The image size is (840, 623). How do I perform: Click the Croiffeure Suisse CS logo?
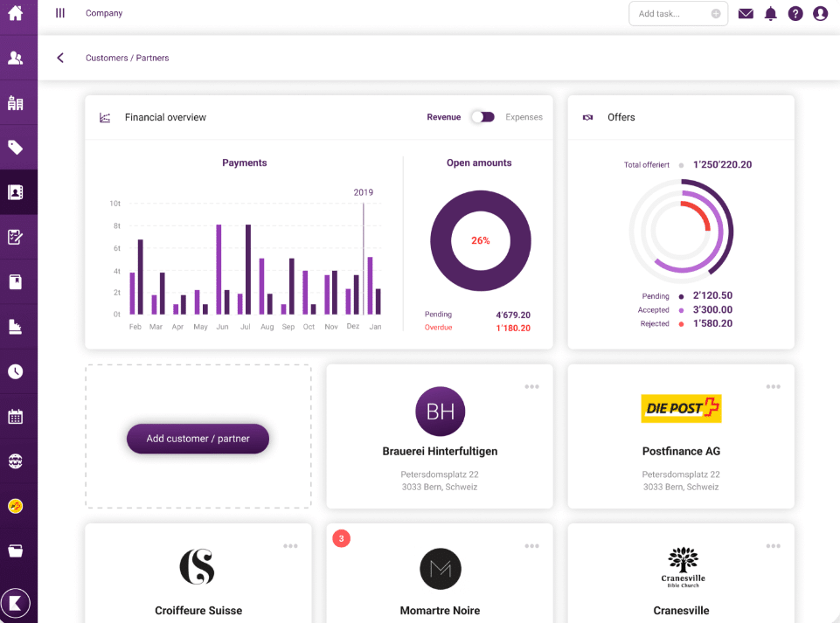(x=198, y=566)
